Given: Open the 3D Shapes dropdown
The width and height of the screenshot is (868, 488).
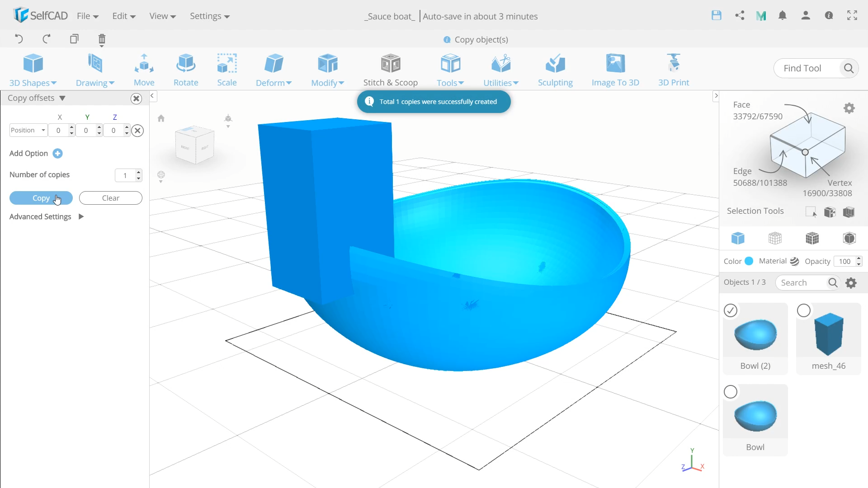Looking at the screenshot, I should [x=33, y=70].
